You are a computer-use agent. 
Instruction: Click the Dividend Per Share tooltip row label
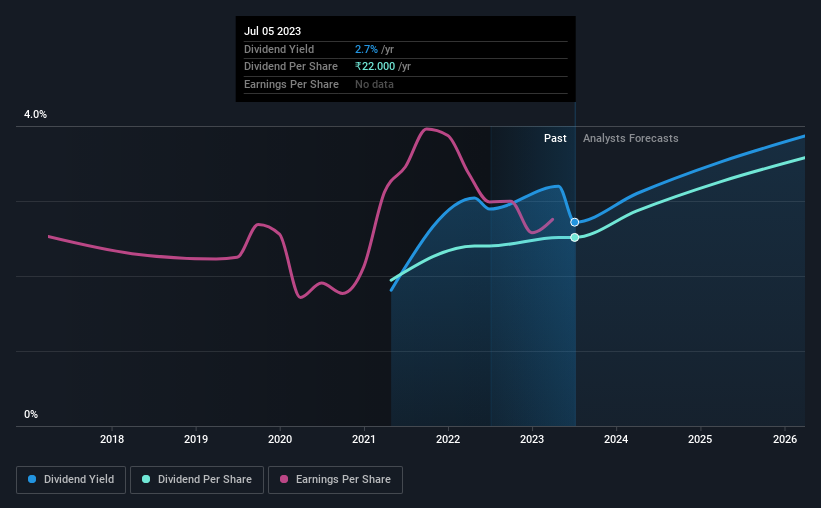tap(291, 67)
